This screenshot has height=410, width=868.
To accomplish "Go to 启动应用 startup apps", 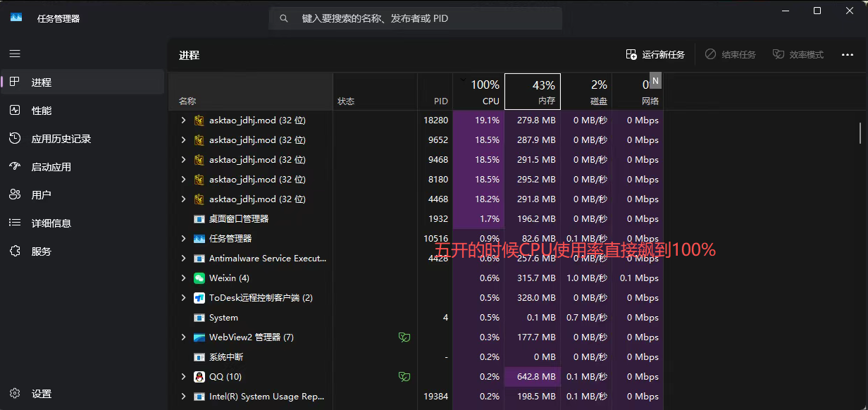I will (51, 167).
